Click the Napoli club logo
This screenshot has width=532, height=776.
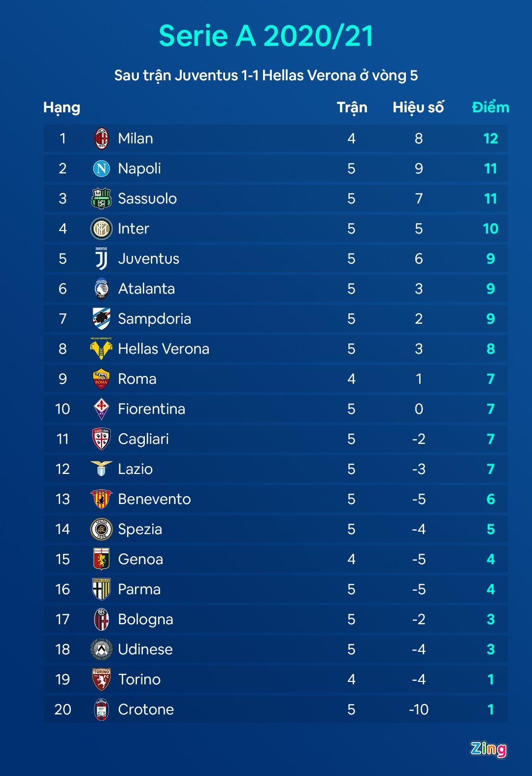click(101, 169)
